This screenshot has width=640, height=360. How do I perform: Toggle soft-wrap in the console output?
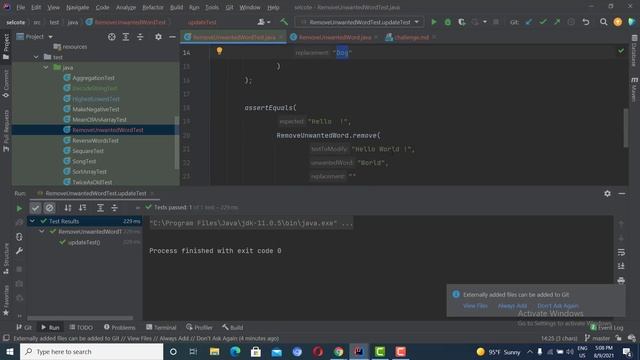tap(621, 252)
